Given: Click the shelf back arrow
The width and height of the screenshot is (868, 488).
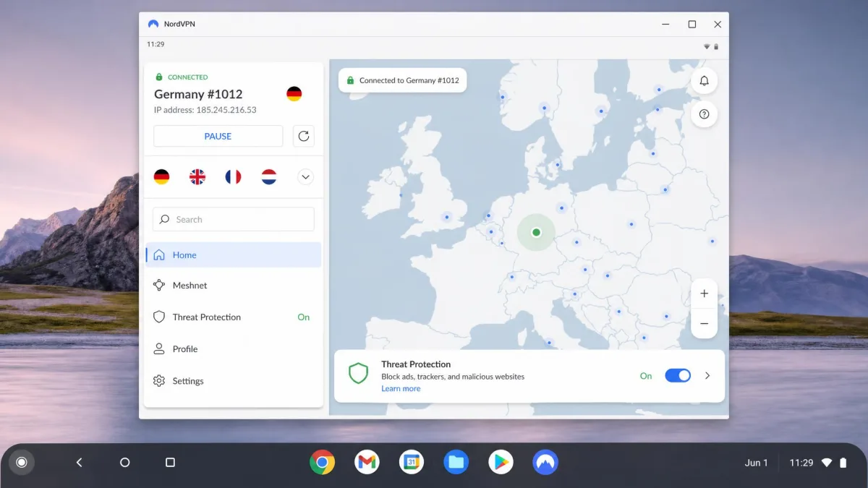Looking at the screenshot, I should 80,463.
